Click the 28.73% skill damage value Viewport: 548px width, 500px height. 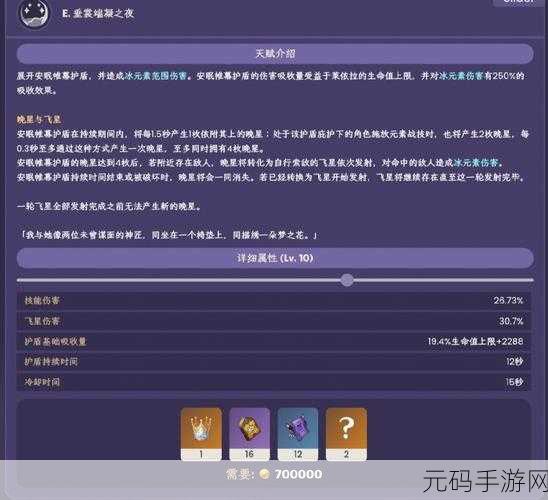[x=508, y=300]
